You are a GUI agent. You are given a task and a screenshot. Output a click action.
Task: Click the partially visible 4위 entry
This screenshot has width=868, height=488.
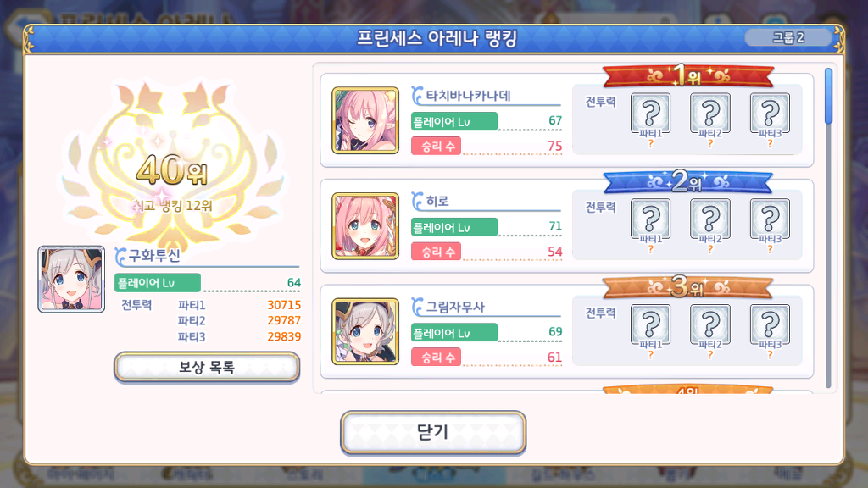coord(566,390)
